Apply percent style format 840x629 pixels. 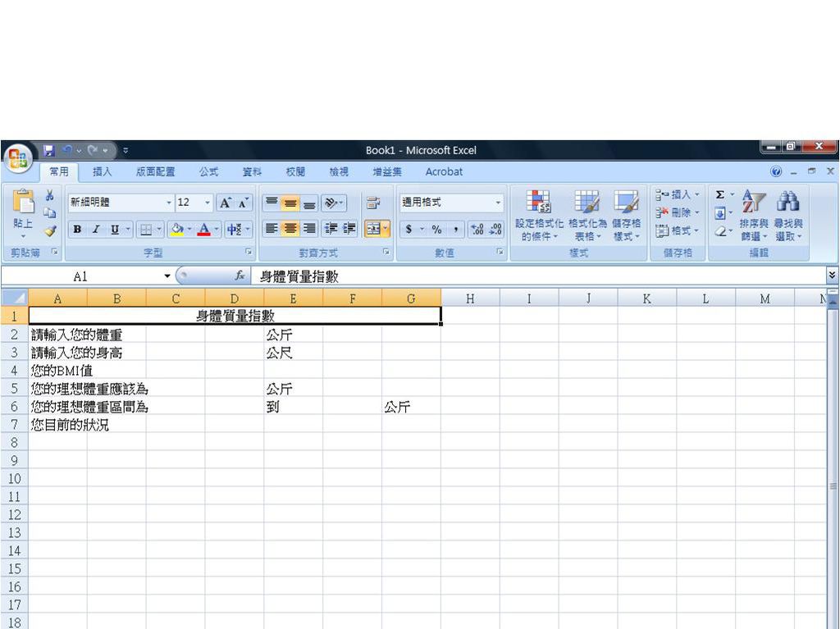(x=437, y=230)
